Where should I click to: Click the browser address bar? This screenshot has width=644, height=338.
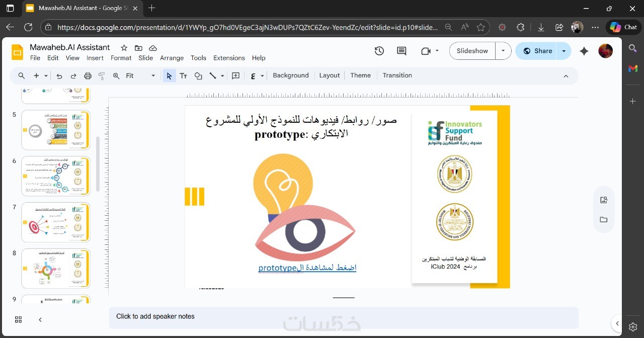248,28
